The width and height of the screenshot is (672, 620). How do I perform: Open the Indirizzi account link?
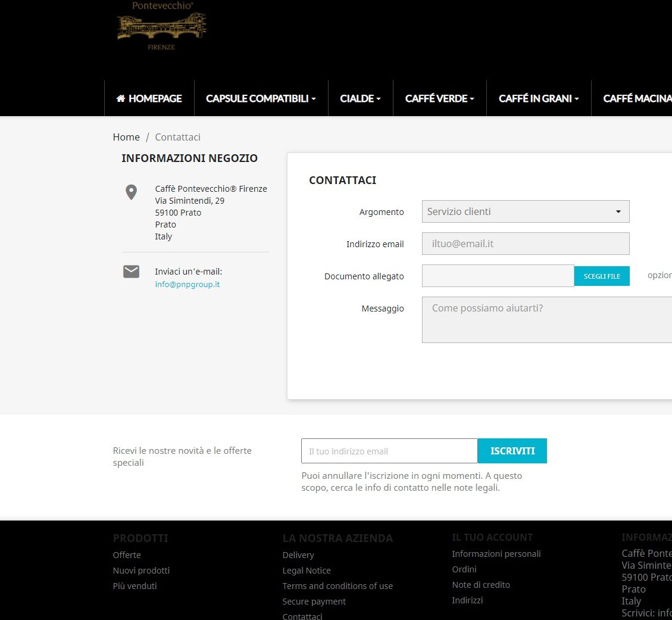pos(467,600)
